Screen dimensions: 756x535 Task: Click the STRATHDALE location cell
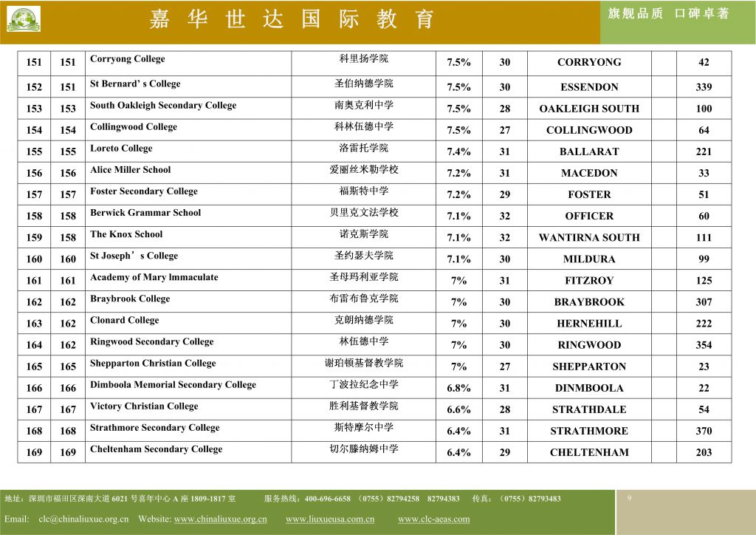click(x=589, y=409)
